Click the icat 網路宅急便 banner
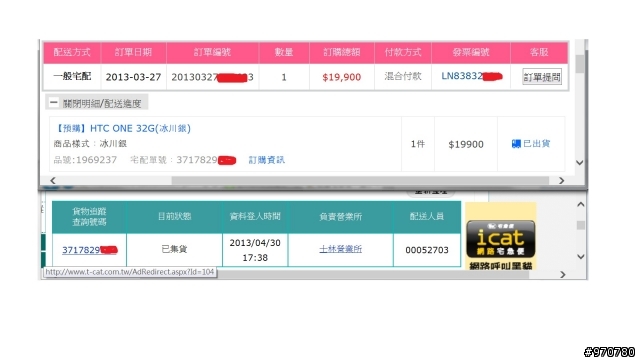This screenshot has height=360, width=640. (500, 238)
